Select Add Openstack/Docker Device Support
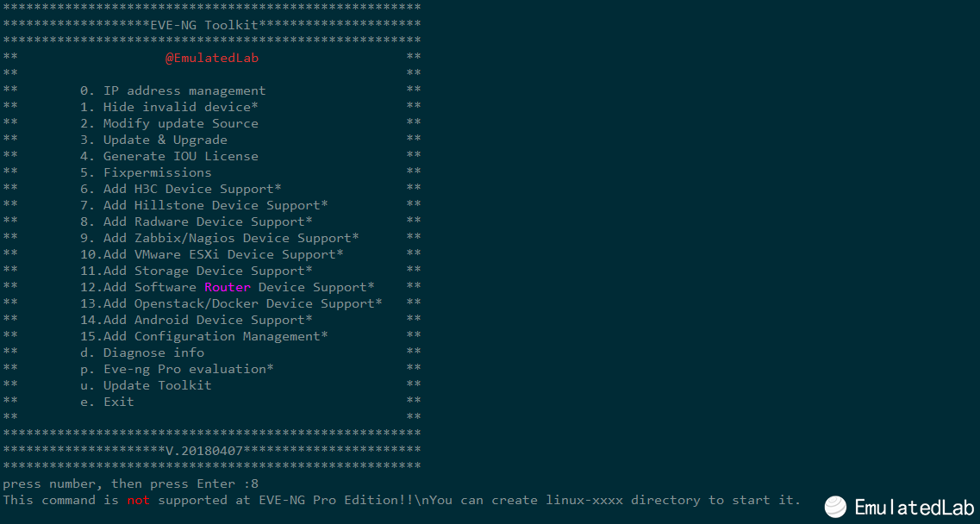 [x=231, y=303]
